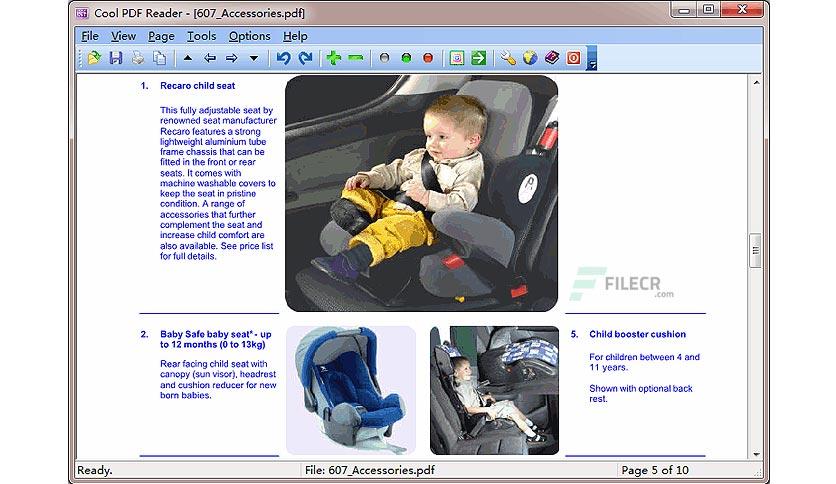Image resolution: width=836 pixels, height=484 pixels.
Task: Open the Page menu
Action: (x=161, y=36)
